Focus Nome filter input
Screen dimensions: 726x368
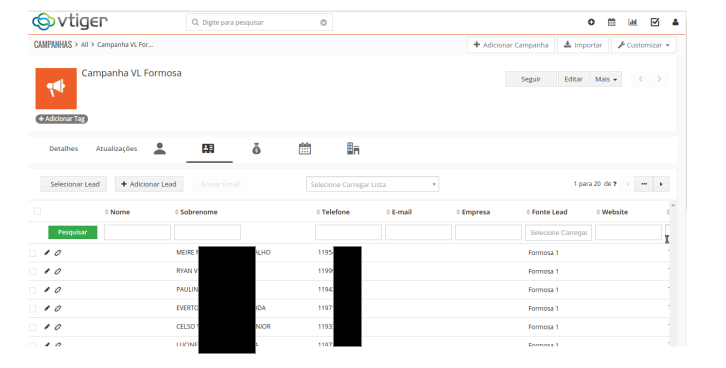138,232
